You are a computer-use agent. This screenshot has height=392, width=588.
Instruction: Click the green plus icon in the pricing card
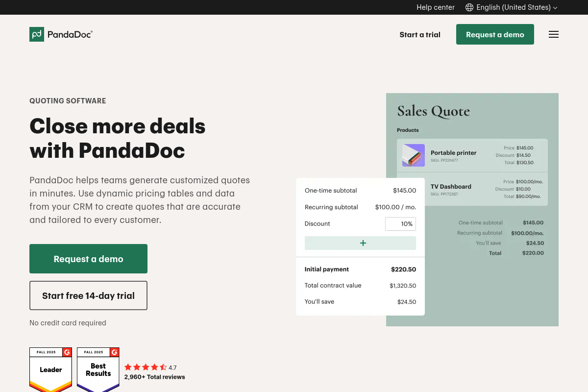click(x=363, y=243)
